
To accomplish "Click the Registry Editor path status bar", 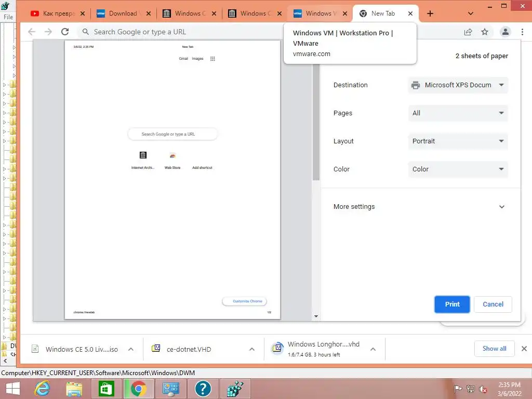I will coord(266,373).
